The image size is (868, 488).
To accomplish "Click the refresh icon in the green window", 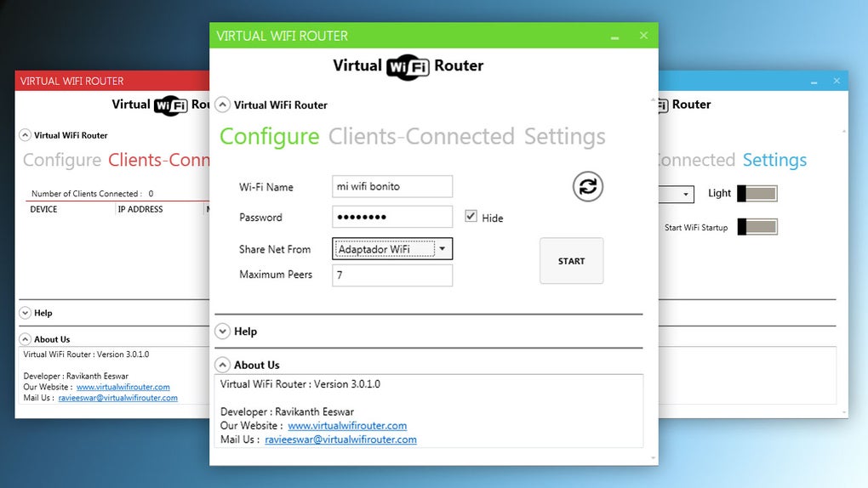I will click(x=587, y=186).
